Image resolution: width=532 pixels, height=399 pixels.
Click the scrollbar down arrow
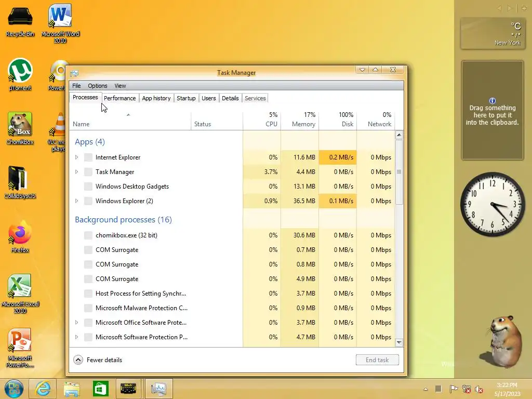click(399, 342)
